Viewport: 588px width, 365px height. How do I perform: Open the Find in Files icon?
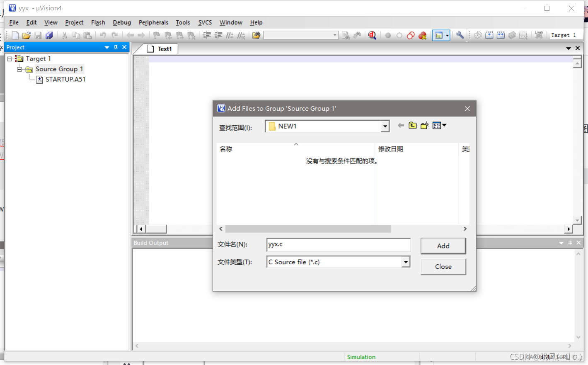[256, 36]
